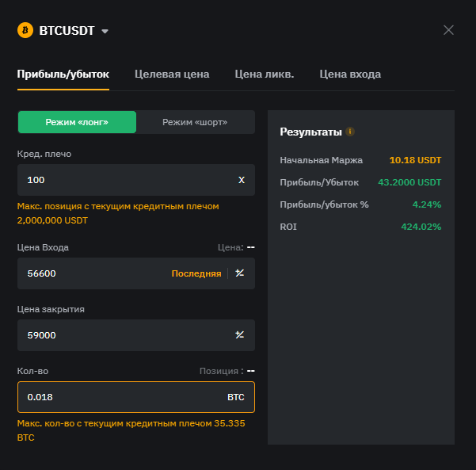Click the info icon beside Результаты
This screenshot has width=476, height=470.
350,132
